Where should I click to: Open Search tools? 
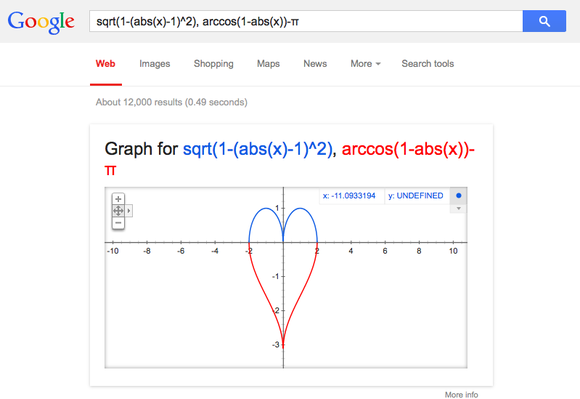click(428, 64)
